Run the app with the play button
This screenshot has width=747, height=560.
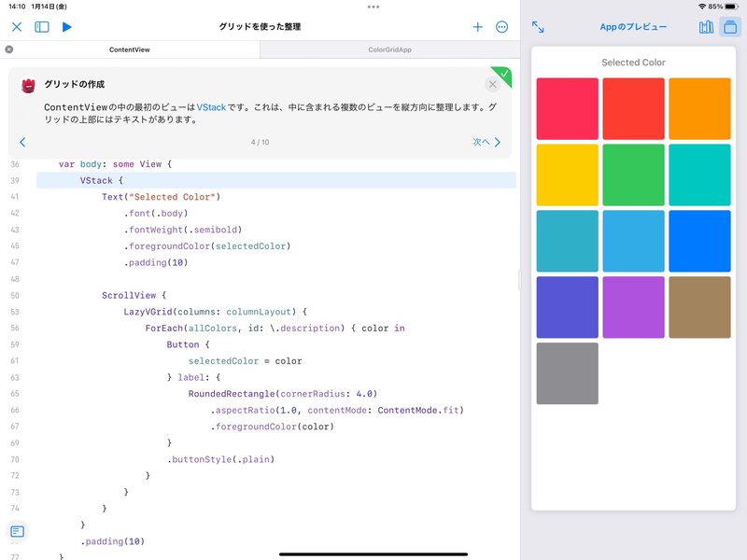(x=66, y=27)
